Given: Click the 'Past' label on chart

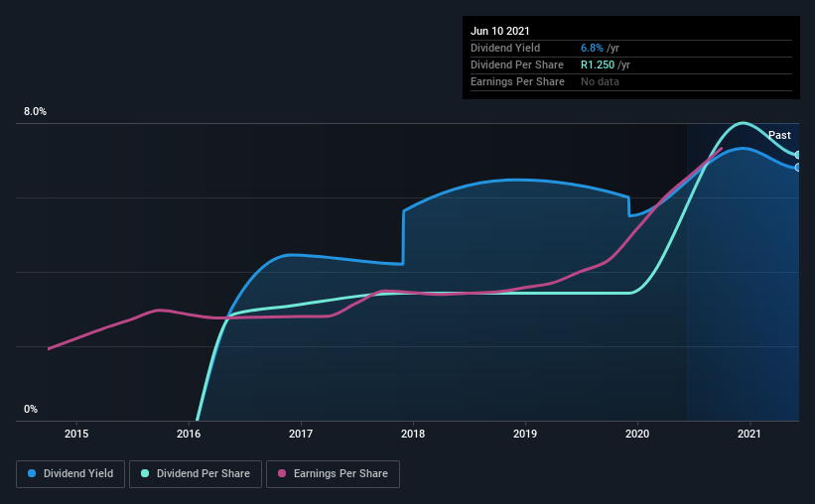Looking at the screenshot, I should point(779,135).
